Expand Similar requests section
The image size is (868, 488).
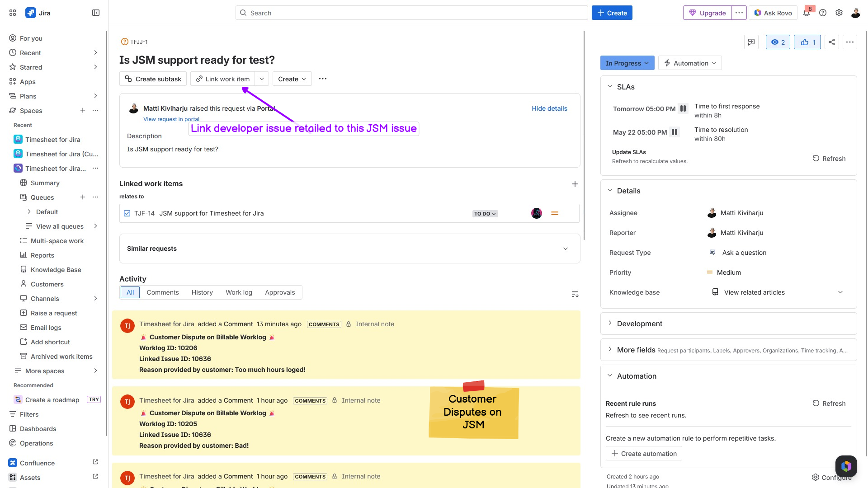coord(566,249)
